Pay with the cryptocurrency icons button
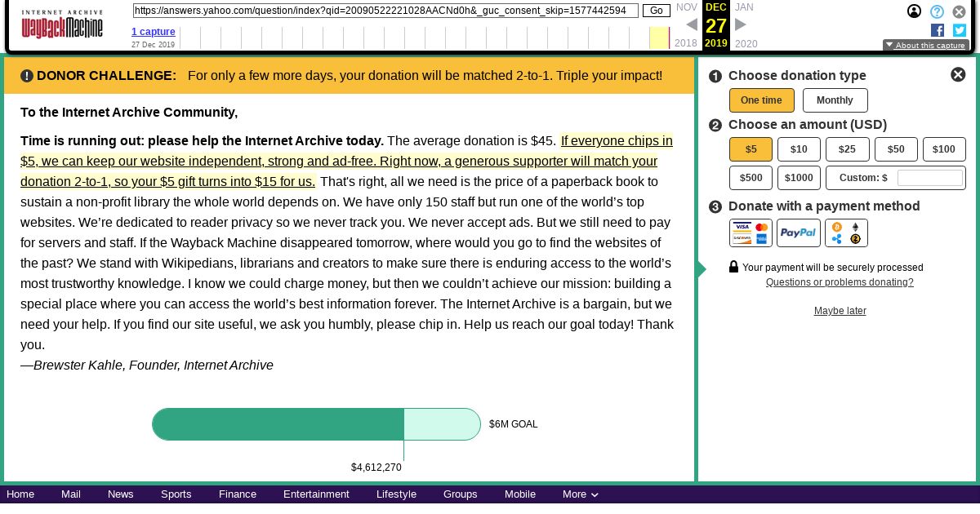 click(846, 233)
